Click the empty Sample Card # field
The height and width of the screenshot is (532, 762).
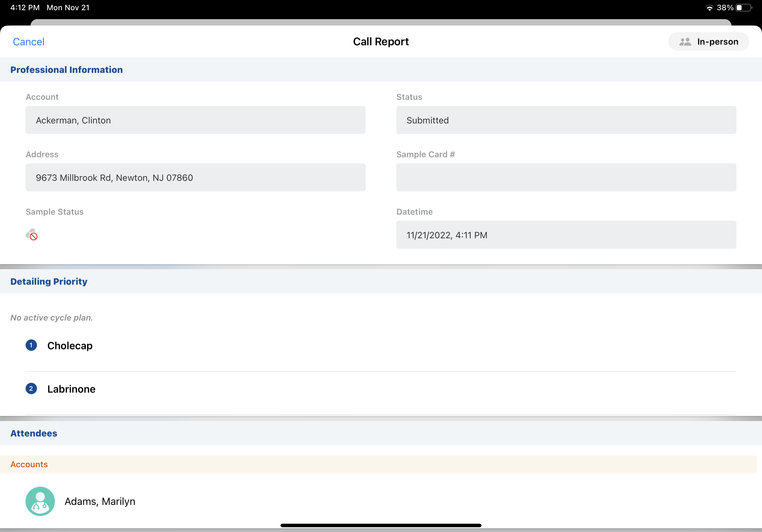coord(566,177)
